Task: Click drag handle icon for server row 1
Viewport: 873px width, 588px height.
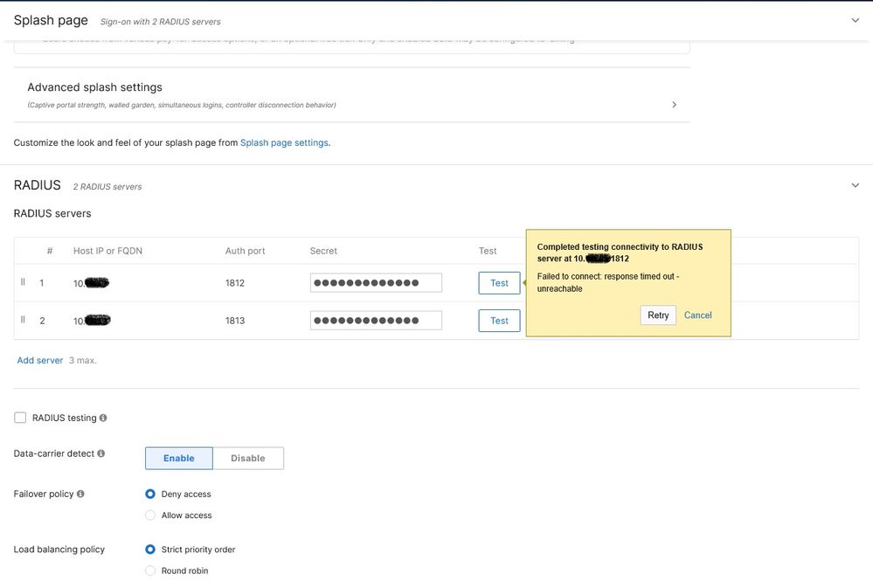Action: click(x=24, y=282)
